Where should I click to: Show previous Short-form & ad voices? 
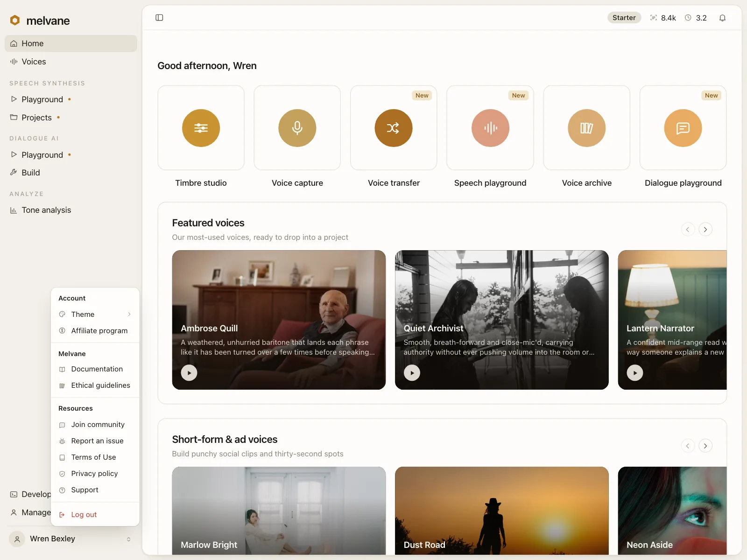pos(688,446)
